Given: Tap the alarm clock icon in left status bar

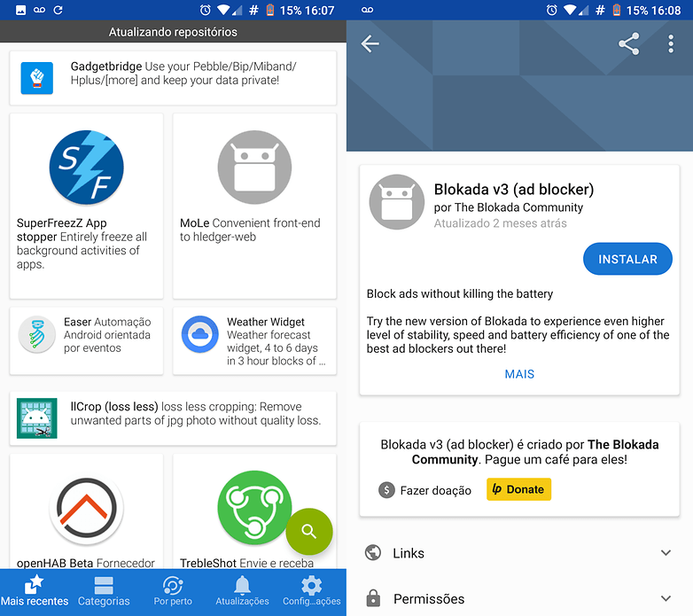Looking at the screenshot, I should click(x=205, y=10).
